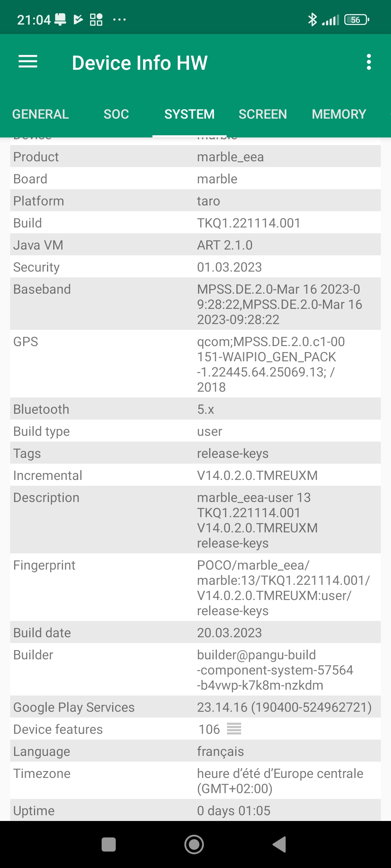Expand the Device features list icon

click(234, 729)
